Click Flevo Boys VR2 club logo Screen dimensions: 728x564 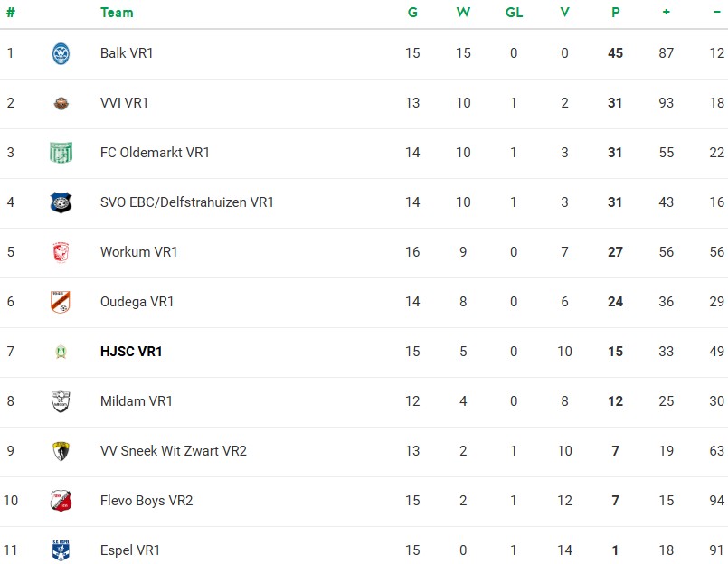tap(61, 501)
